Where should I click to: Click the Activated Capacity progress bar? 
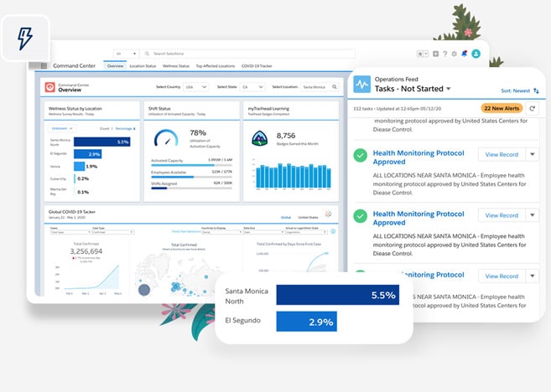(x=191, y=165)
